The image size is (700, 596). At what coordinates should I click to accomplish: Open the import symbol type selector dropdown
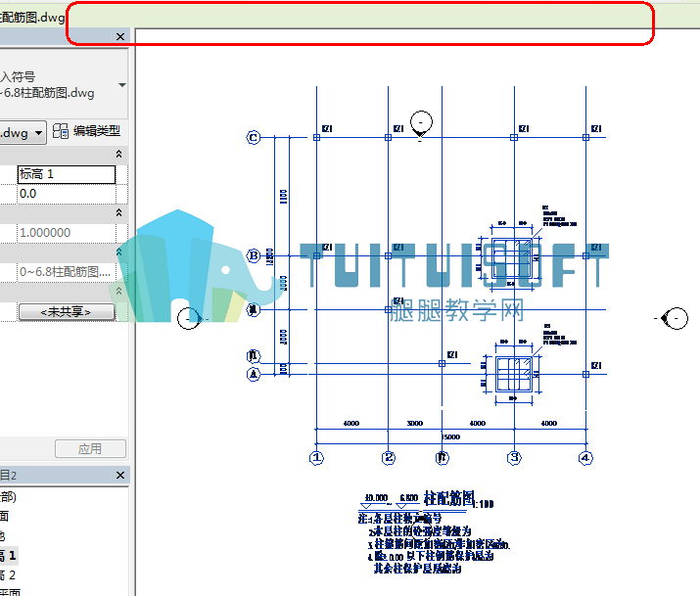tap(121, 85)
